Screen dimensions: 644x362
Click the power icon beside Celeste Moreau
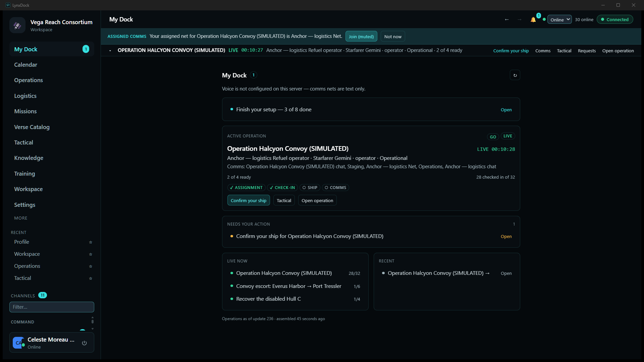coord(85,343)
